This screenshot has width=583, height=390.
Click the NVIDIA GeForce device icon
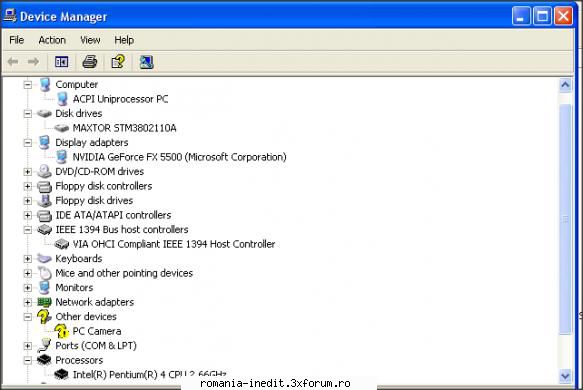click(x=62, y=157)
